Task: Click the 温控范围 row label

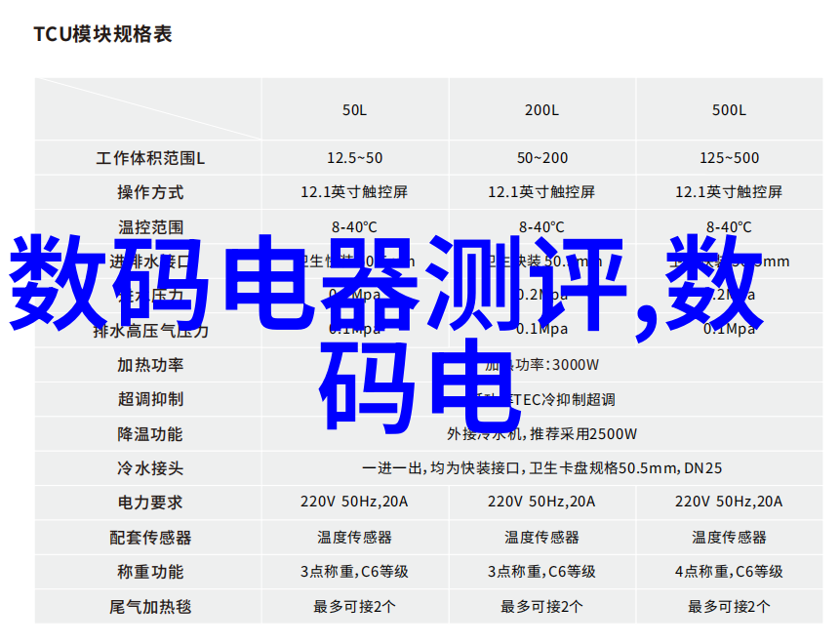Action: click(150, 226)
